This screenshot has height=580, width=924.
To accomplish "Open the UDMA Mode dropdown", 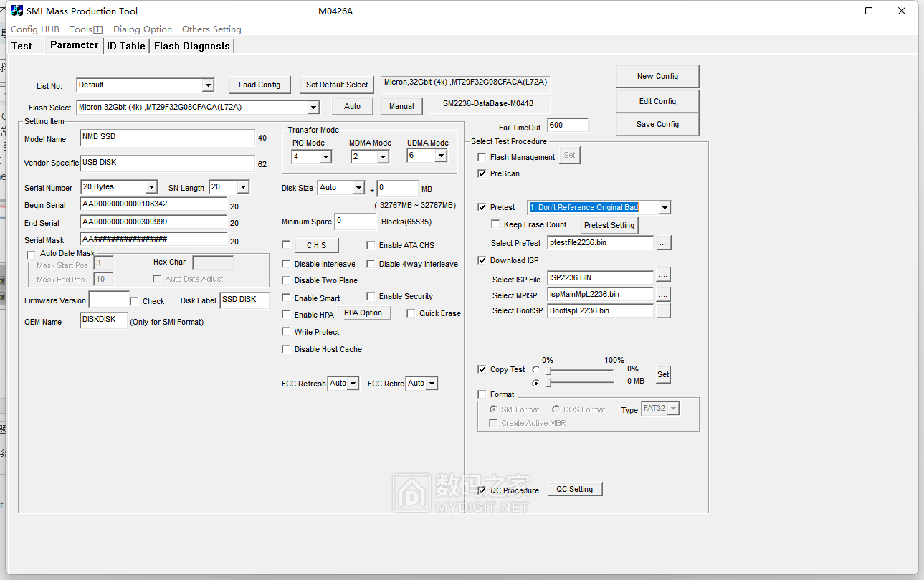I will tap(440, 156).
